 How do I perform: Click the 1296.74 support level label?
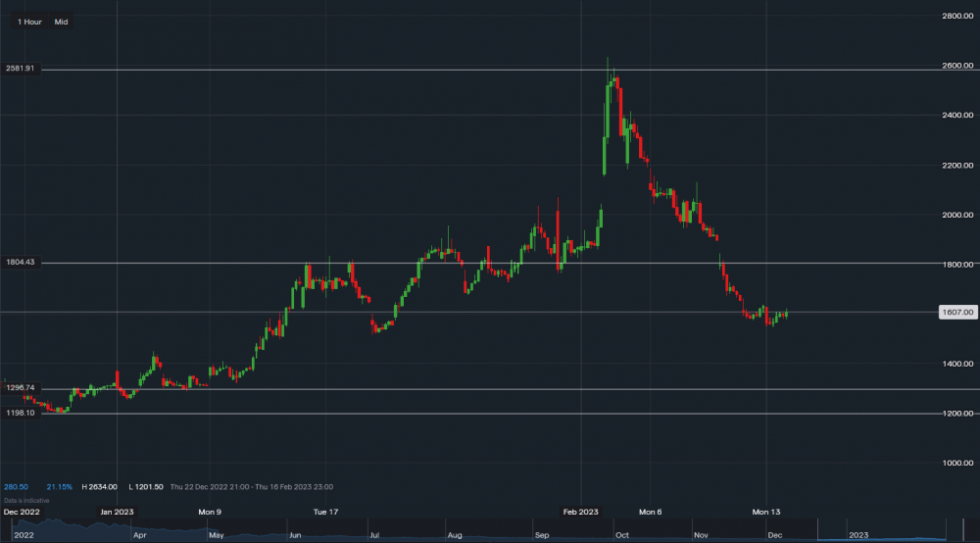pos(20,388)
